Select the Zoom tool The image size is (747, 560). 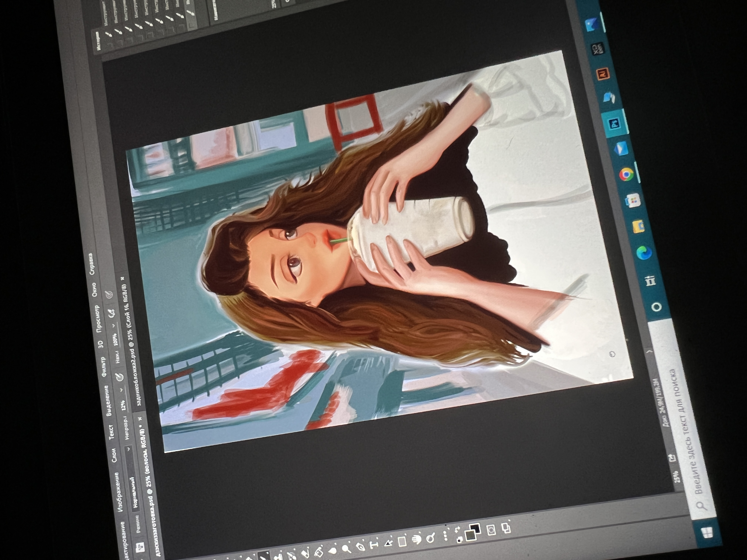click(430, 538)
